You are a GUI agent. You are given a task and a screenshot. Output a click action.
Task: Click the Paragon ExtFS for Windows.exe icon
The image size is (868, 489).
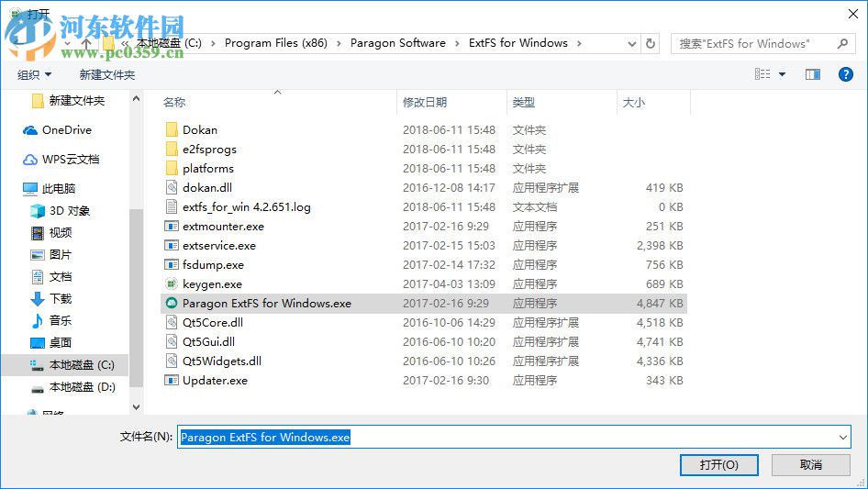click(x=172, y=303)
